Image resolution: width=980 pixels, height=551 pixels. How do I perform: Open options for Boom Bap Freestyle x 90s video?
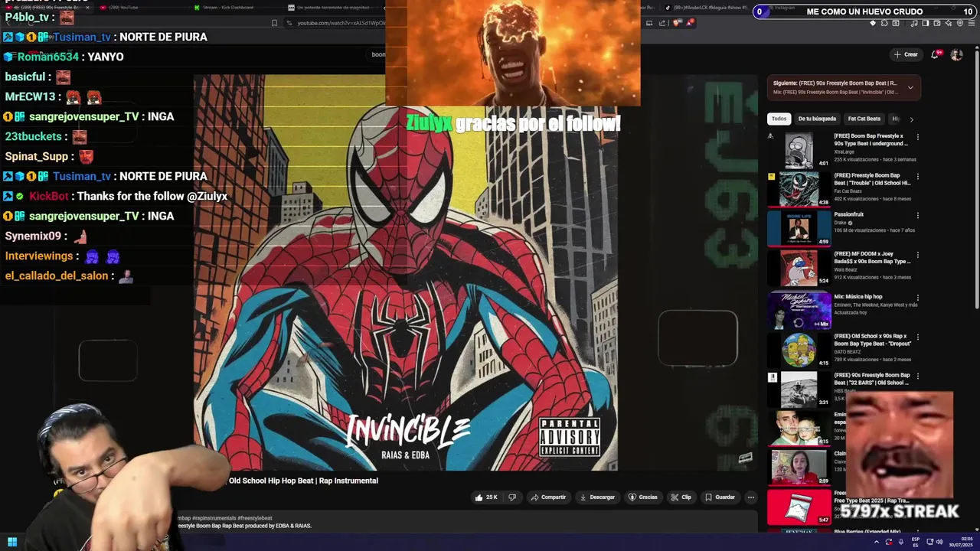coord(917,137)
